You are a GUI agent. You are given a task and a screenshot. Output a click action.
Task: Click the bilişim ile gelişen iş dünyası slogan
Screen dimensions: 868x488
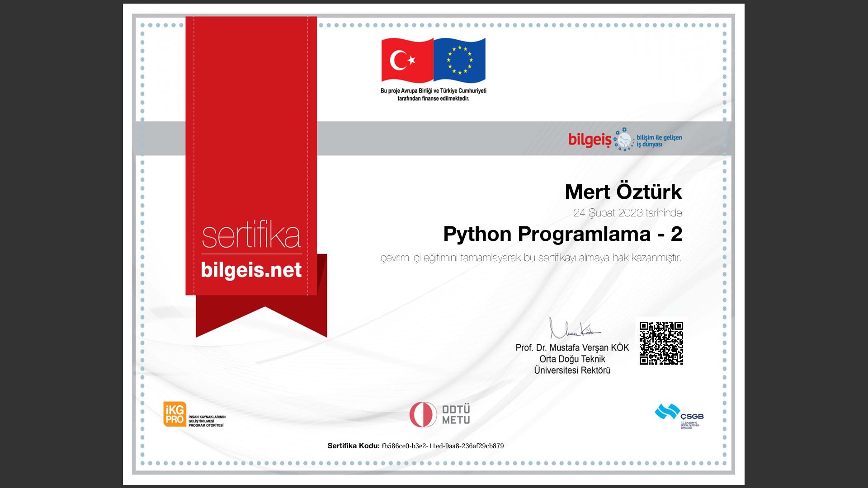click(x=659, y=141)
